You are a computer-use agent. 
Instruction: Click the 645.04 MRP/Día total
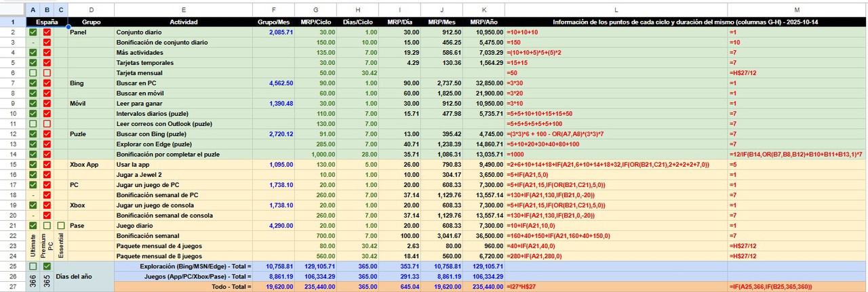pos(399,287)
